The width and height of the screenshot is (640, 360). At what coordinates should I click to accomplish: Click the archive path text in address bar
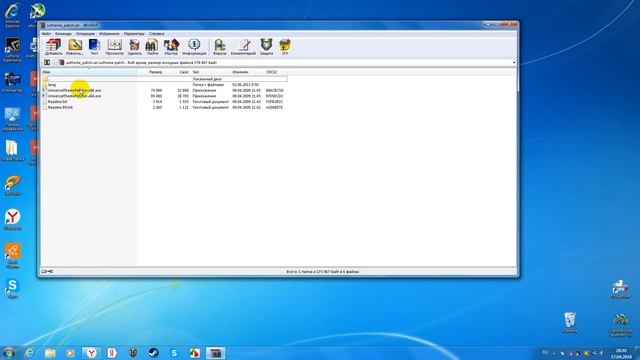tap(141, 62)
